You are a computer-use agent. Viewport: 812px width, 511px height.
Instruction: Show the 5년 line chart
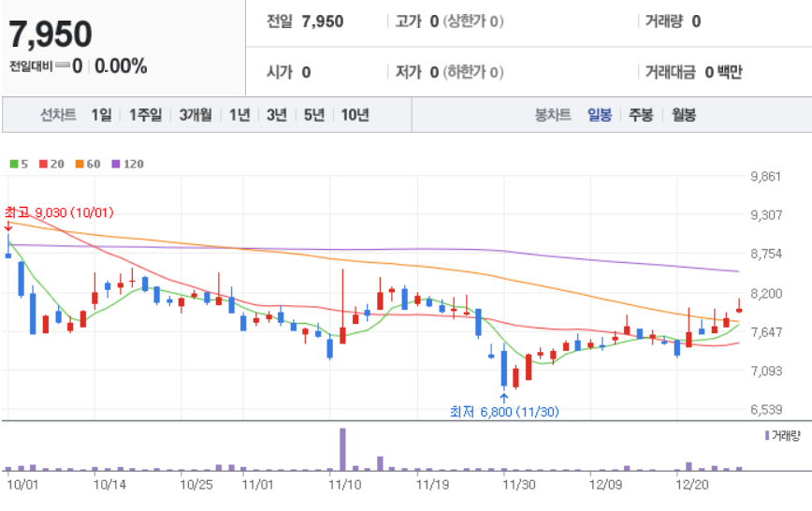(x=313, y=114)
